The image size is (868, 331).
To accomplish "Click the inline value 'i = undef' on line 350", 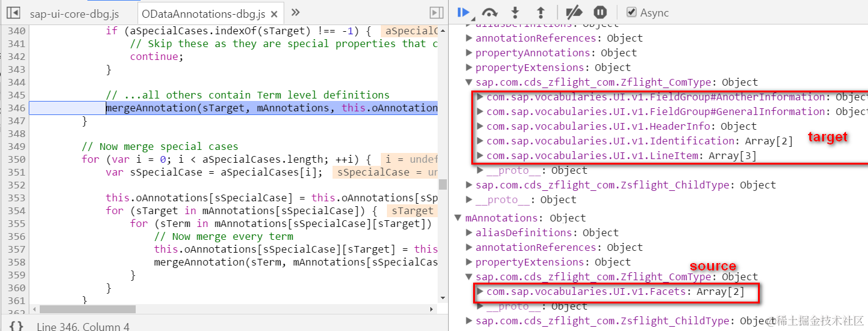I will click(410, 159).
